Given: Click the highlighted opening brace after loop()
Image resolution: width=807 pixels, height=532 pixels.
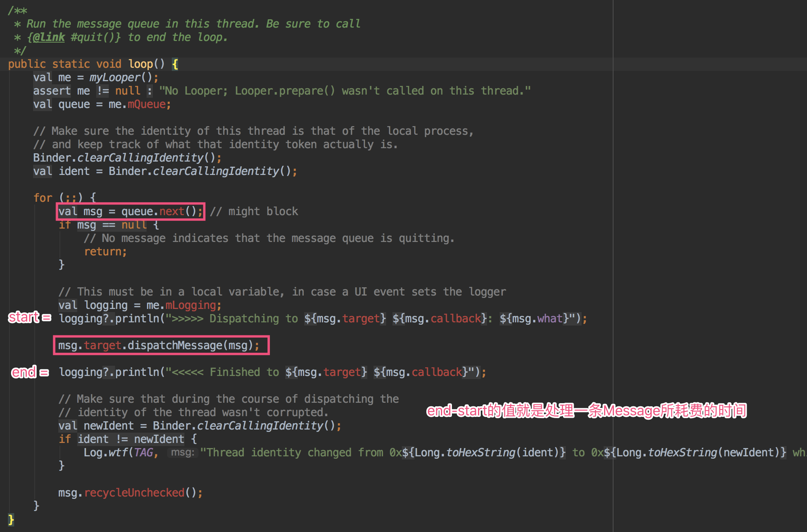Looking at the screenshot, I should tap(175, 64).
